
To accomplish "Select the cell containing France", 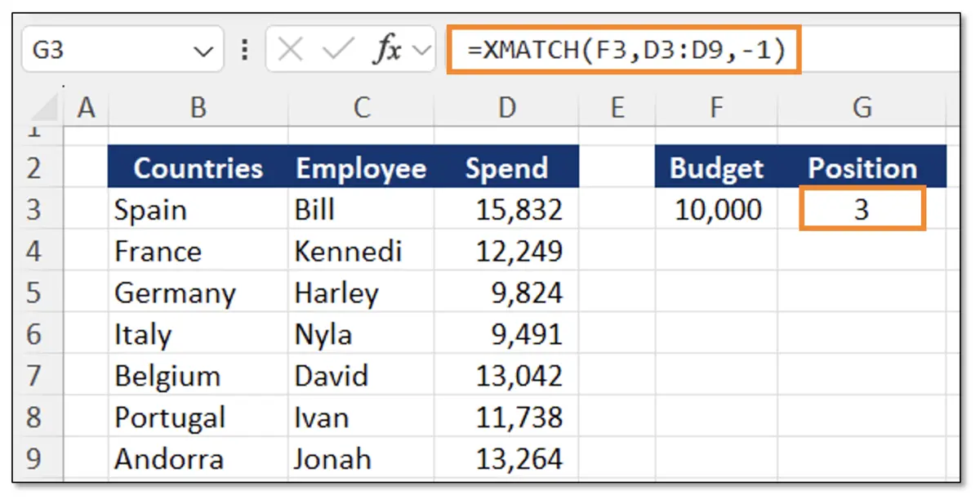I will point(198,251).
